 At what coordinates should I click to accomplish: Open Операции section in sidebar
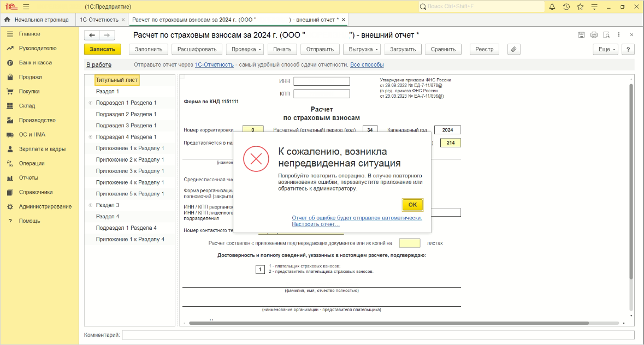[x=39, y=163]
